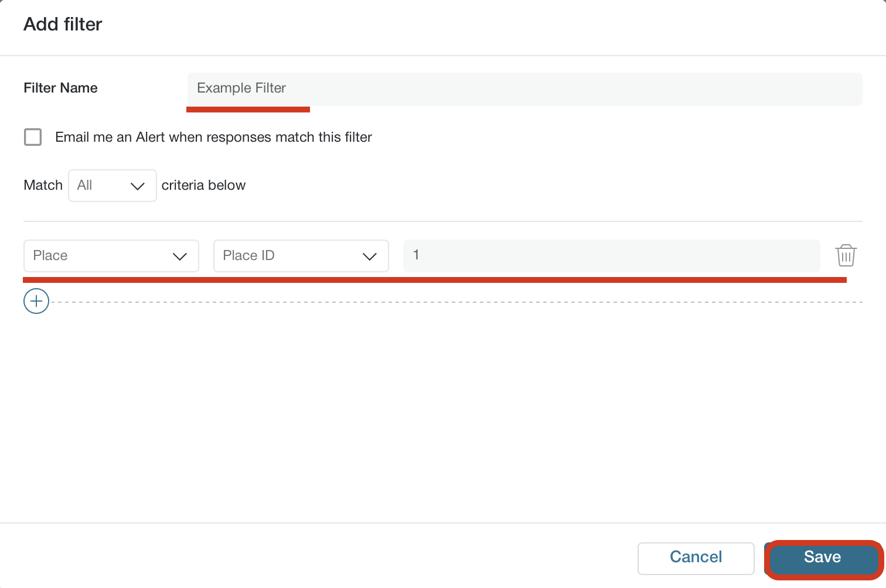Viewport: 886px width, 588px height.
Task: Click the chevron in Place ID dropdown
Action: pos(370,257)
